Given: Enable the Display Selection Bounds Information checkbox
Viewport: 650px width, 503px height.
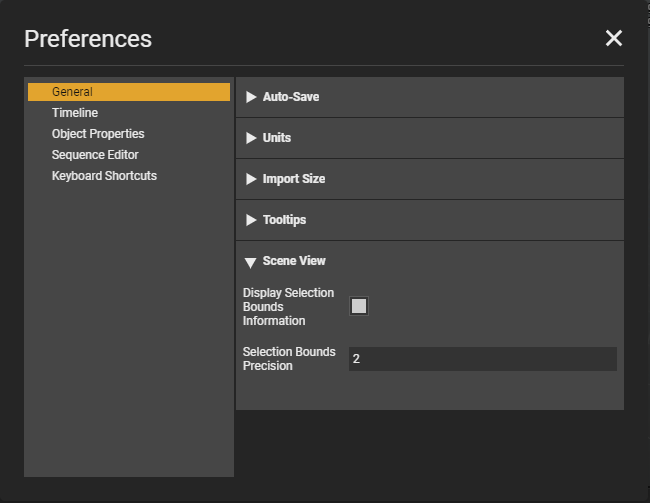Looking at the screenshot, I should tap(359, 306).
